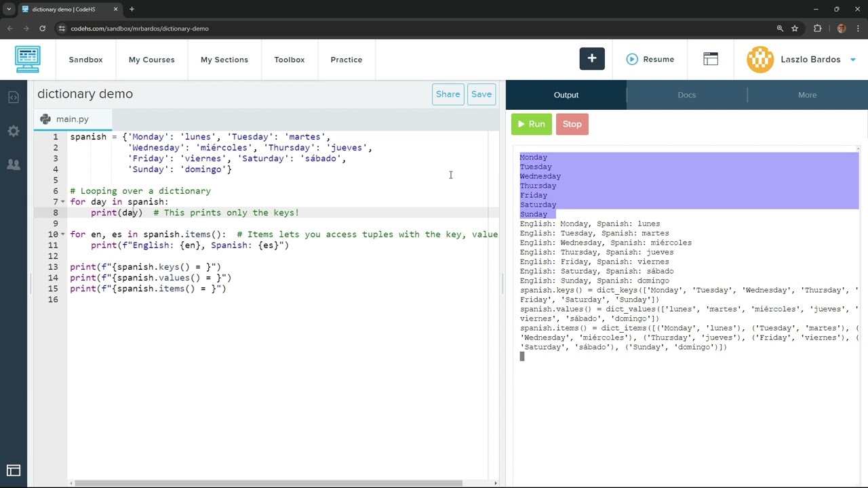This screenshot has width=868, height=488.
Task: Switch to the Output tab
Action: click(566, 95)
